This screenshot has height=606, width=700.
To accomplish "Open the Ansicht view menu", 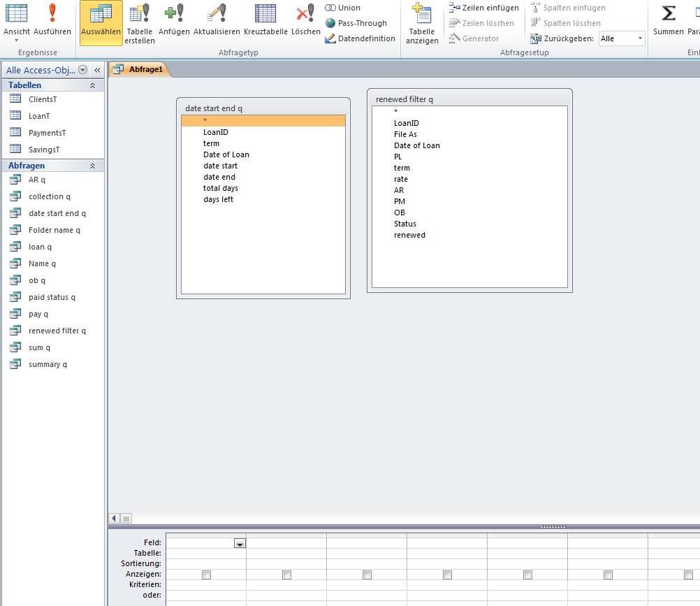I will [16, 31].
